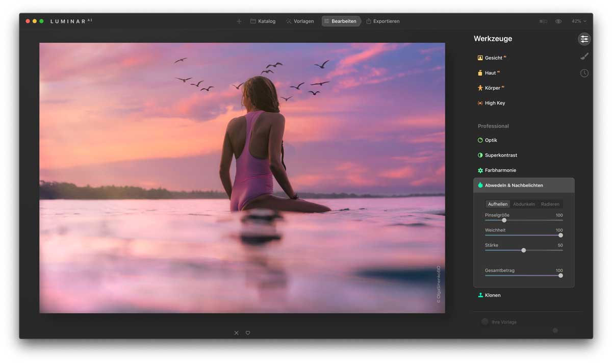Open the history clock icon
This screenshot has width=612, height=364.
[x=584, y=73]
